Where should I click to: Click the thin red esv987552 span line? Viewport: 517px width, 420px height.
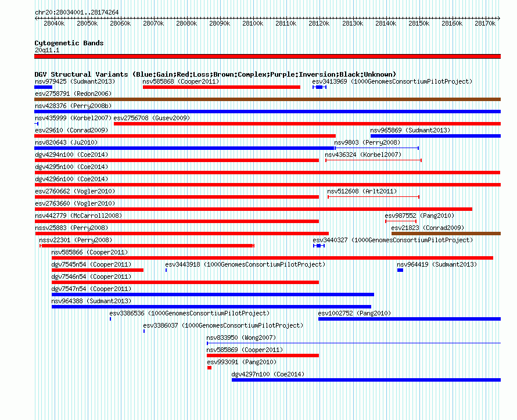pyautogui.click(x=401, y=221)
